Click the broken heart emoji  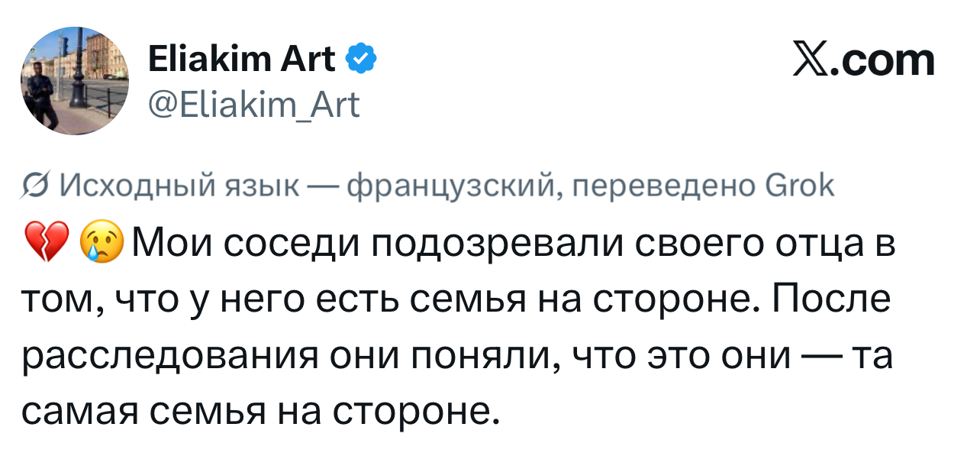(47, 243)
